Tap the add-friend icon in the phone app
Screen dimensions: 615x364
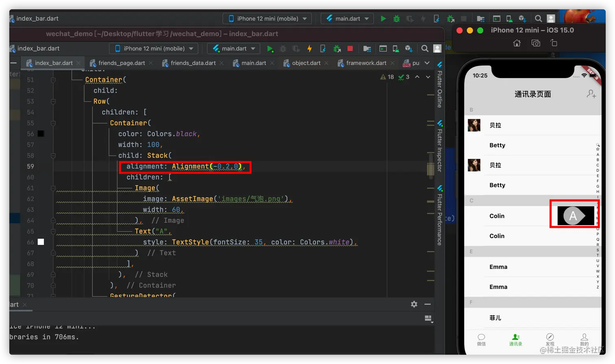click(591, 94)
